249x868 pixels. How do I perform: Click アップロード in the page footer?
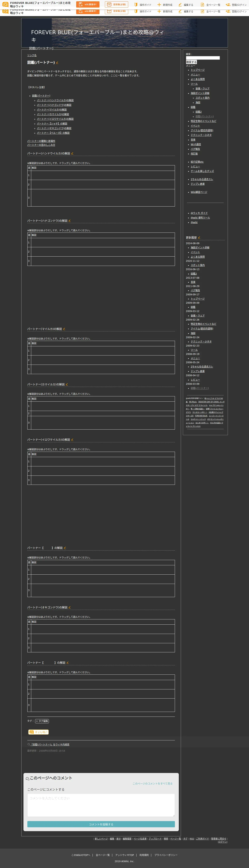pyautogui.click(x=155, y=839)
